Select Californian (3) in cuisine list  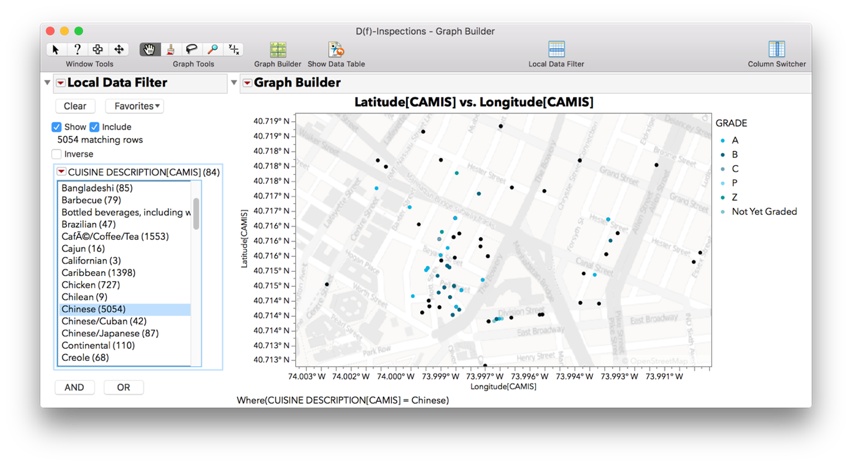tap(124, 261)
